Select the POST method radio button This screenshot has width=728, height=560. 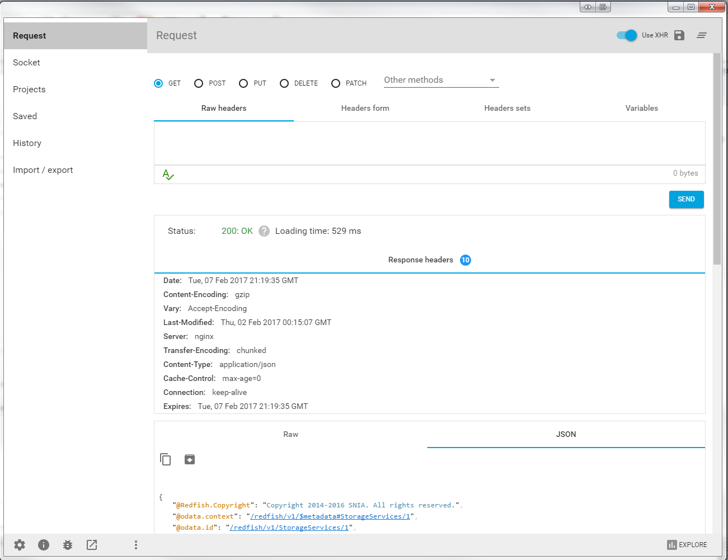[199, 83]
